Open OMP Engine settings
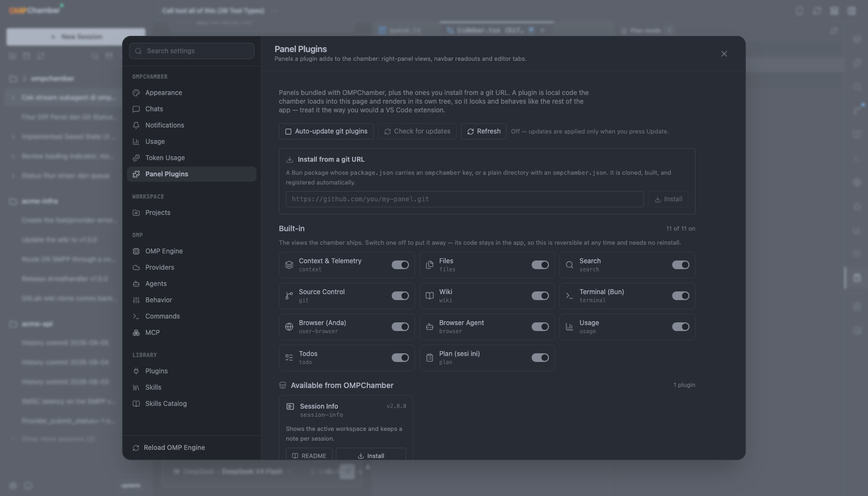 point(192,251)
